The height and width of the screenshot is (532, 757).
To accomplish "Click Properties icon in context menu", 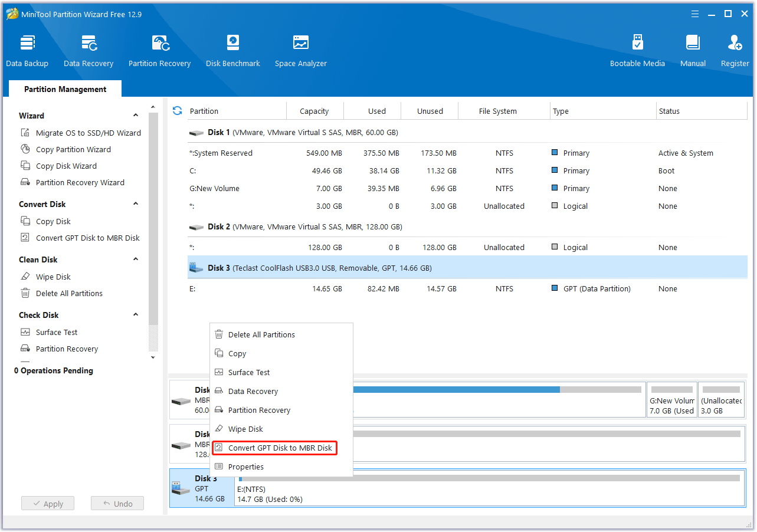I will coord(219,467).
